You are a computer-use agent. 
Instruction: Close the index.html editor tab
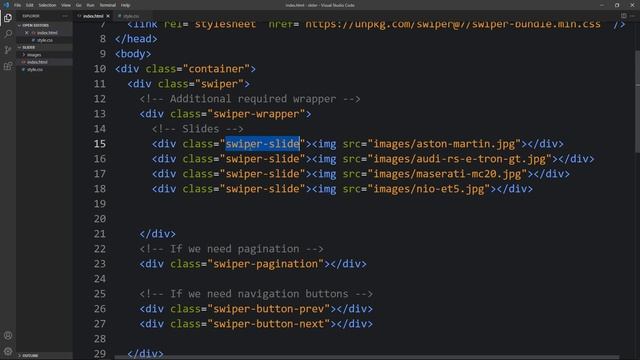(108, 16)
